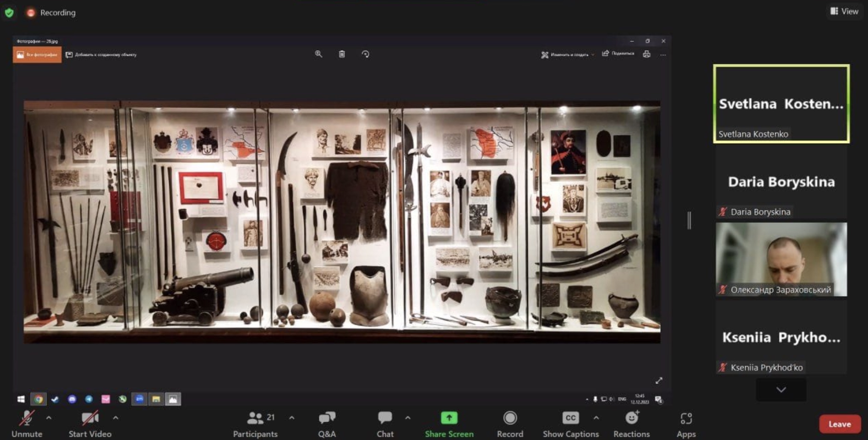This screenshot has width=868, height=440.
Task: Leave the meeting
Action: pos(839,424)
